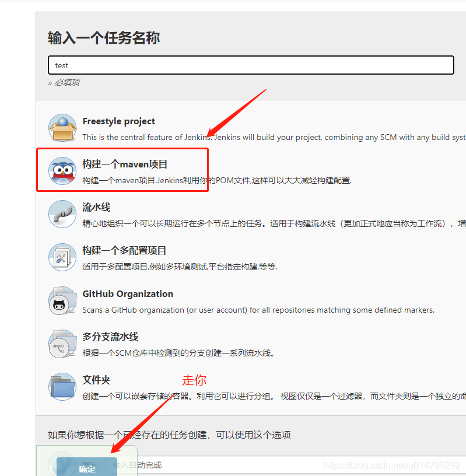Viewport: 466px width, 476px height.
Task: Select the GitHub Organization icon
Action: coord(62,300)
